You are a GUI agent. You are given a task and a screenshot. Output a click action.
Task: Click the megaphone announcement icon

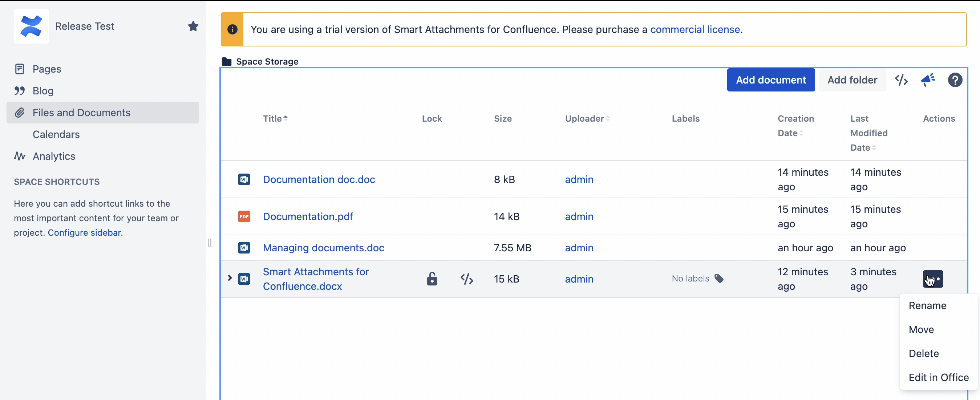pos(927,80)
